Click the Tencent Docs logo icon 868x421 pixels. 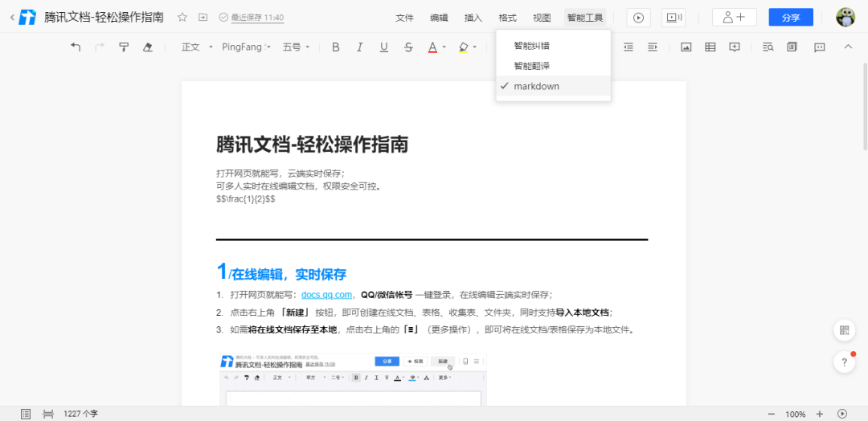27,18
